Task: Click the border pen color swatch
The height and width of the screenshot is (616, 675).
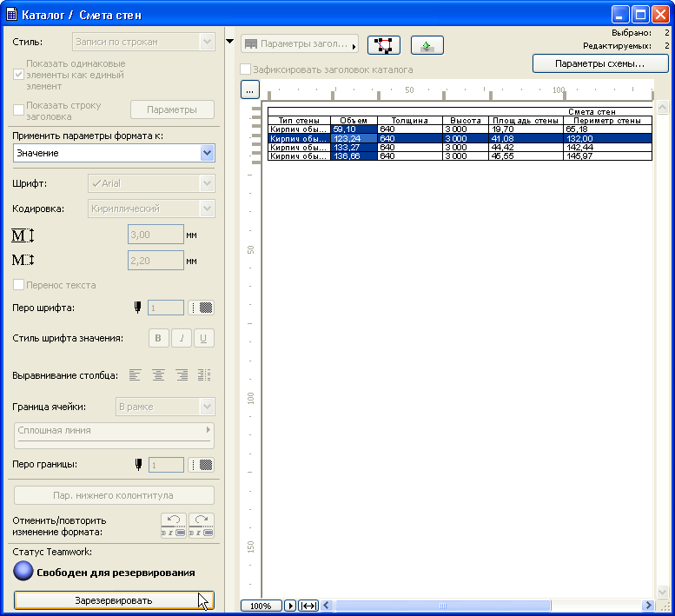Action: [x=202, y=465]
